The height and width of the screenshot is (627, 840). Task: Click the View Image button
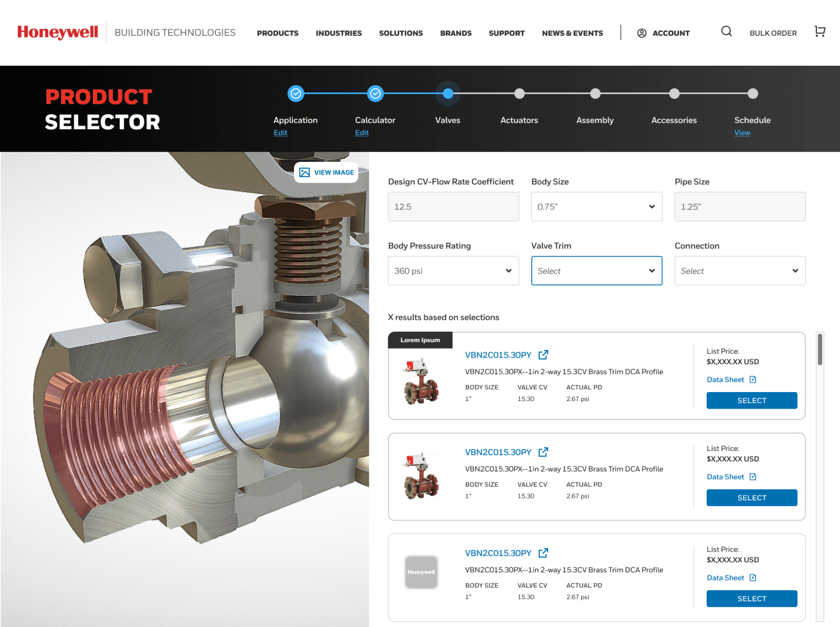pyautogui.click(x=326, y=172)
